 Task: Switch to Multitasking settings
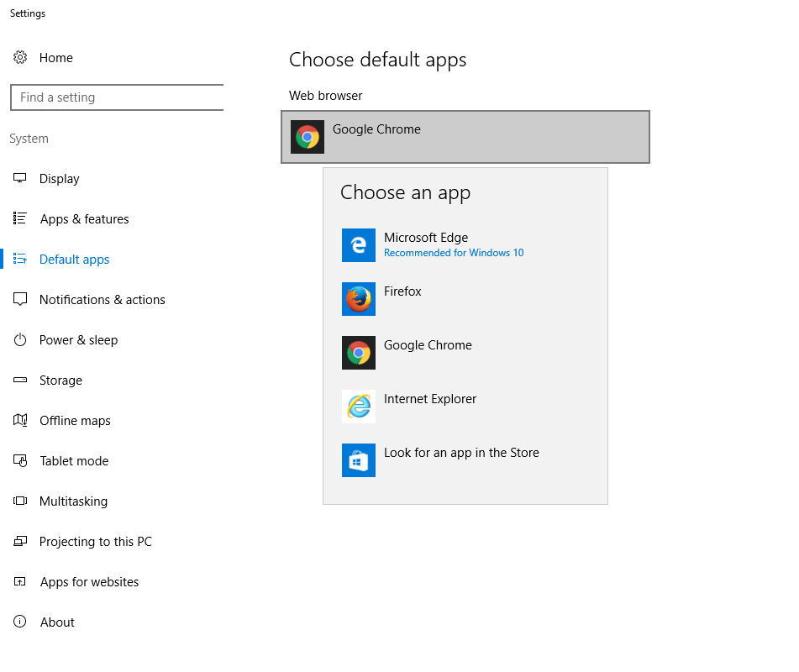pos(73,501)
